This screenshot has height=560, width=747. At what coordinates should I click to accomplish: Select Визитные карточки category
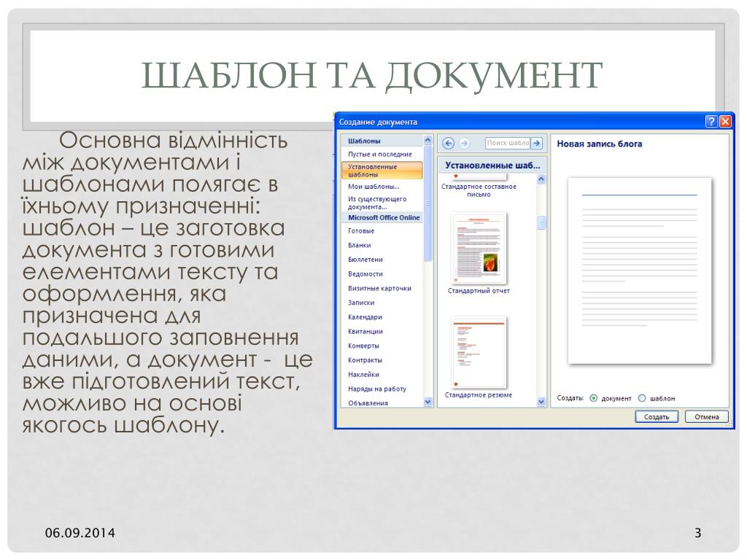point(379,288)
